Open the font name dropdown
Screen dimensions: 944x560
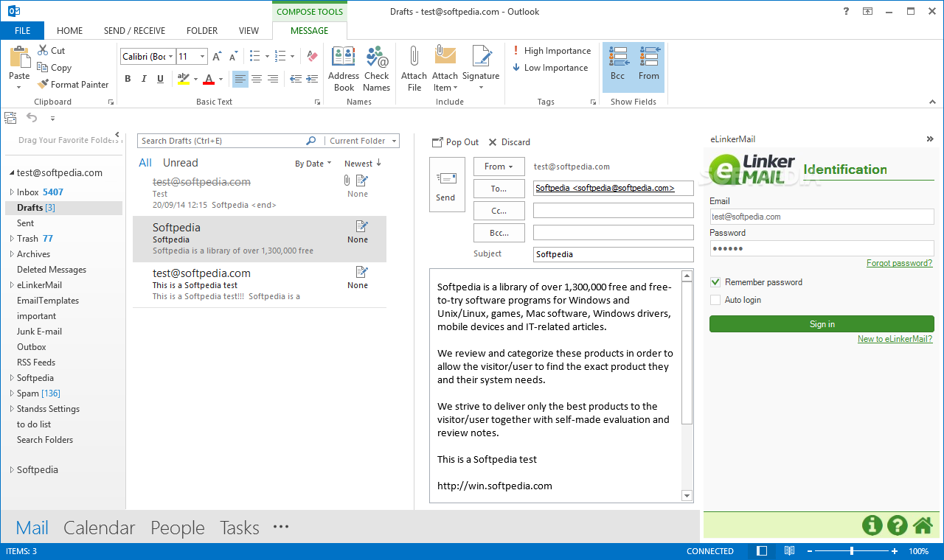click(x=171, y=57)
